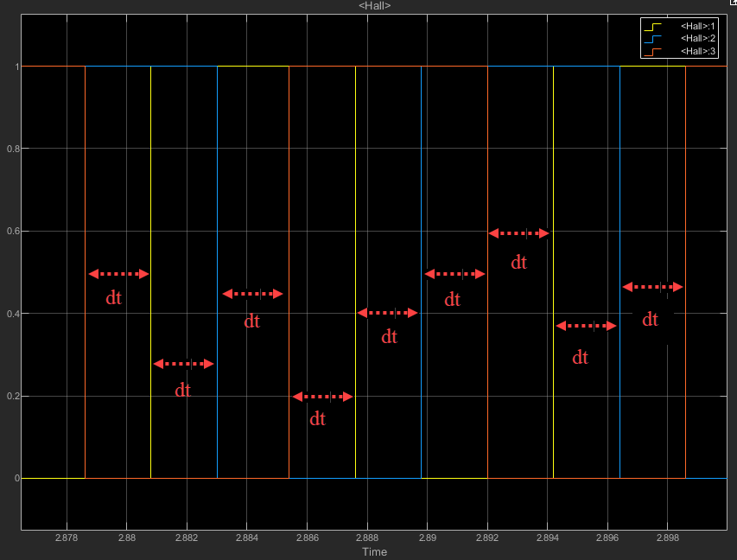
Task: Select the Time x-axis label
Action: tap(374, 551)
